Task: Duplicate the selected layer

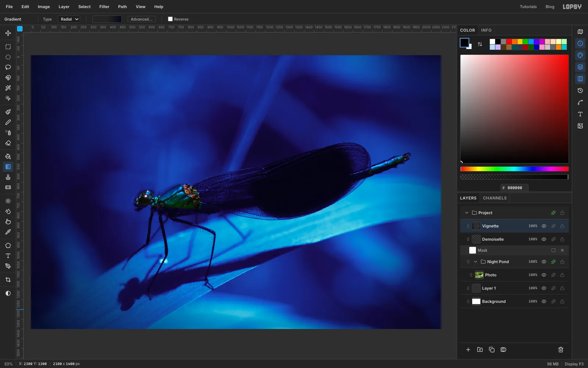Action: click(x=492, y=350)
